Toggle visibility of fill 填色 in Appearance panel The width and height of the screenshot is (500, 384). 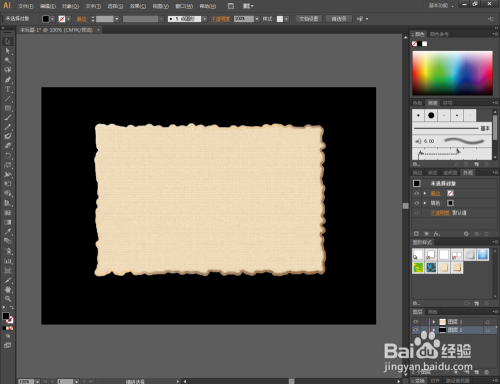coord(417,203)
